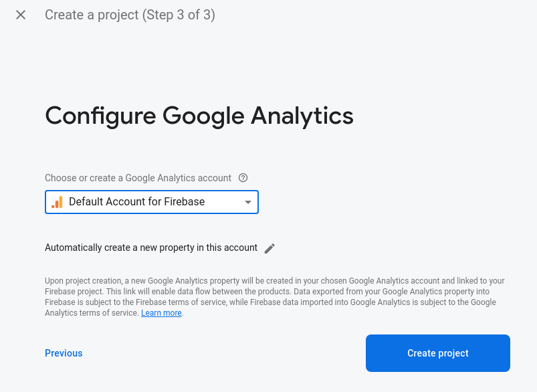537x392 pixels.
Task: Go back with the Previous button
Action: click(x=64, y=353)
